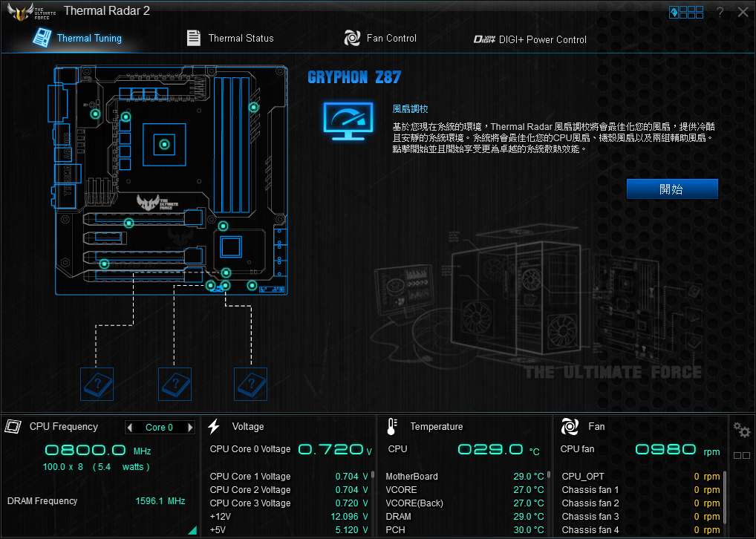
Task: Click the two-squares layout icon below the gear
Action: [x=741, y=456]
